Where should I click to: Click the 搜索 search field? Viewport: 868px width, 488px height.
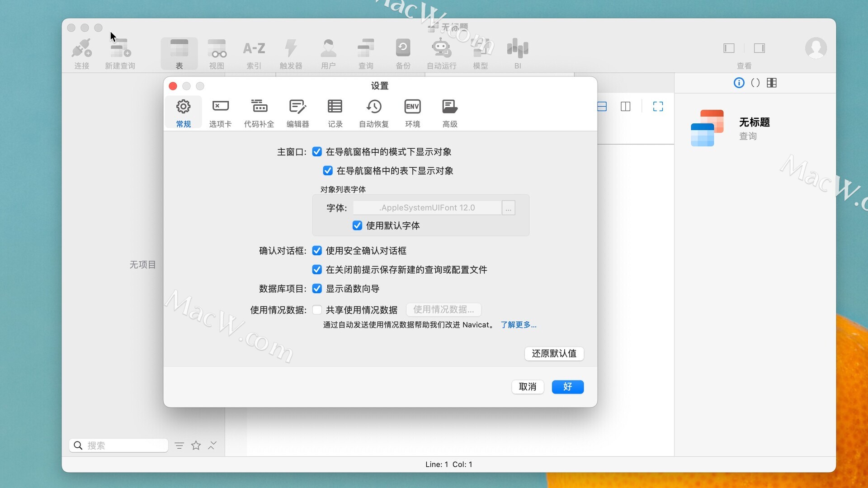pos(119,446)
